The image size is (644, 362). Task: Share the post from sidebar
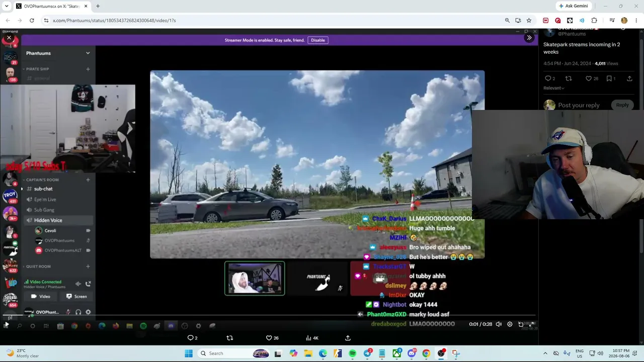pos(629,78)
